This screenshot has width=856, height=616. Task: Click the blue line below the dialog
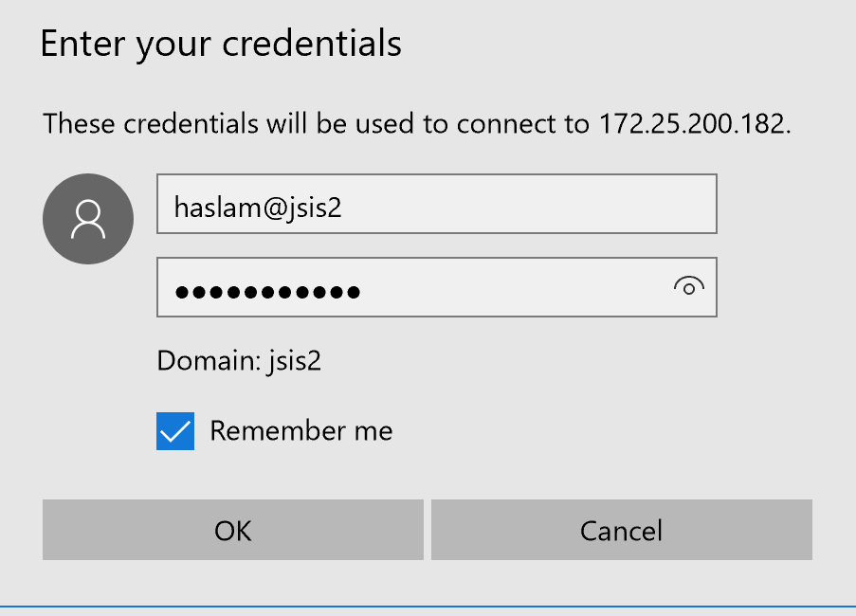(x=428, y=607)
